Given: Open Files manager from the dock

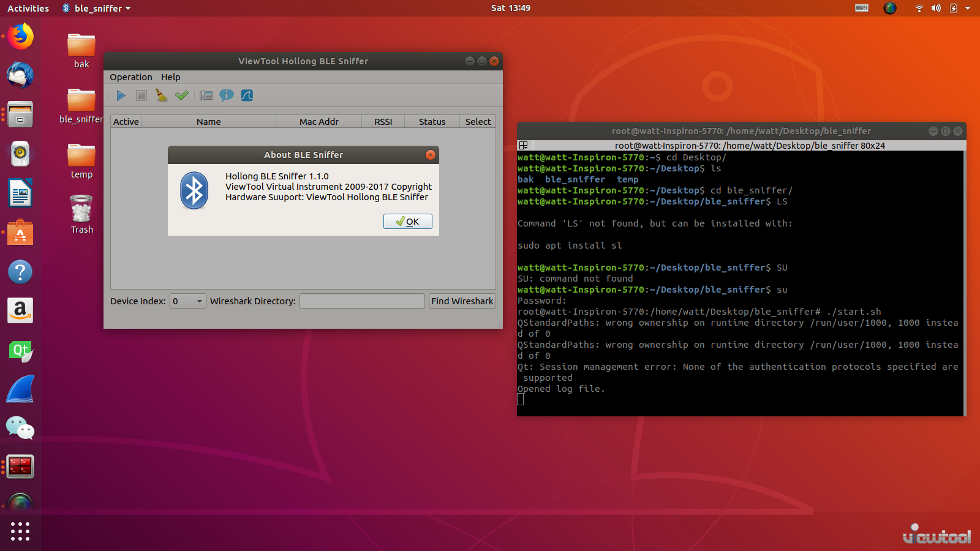Looking at the screenshot, I should [20, 114].
